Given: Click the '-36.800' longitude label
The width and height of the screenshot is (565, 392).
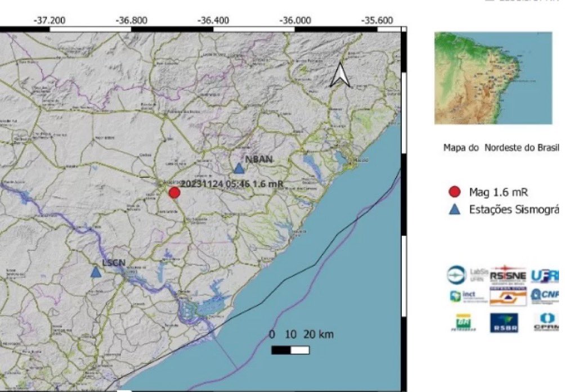Looking at the screenshot, I should 131,20.
